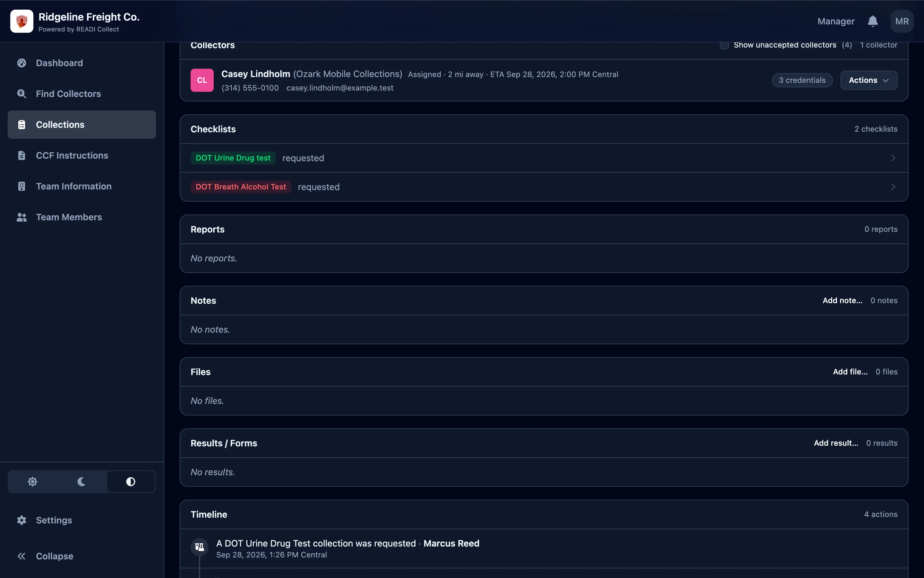
Task: Expand the DOT Urine Drug test chevron
Action: [x=893, y=158]
